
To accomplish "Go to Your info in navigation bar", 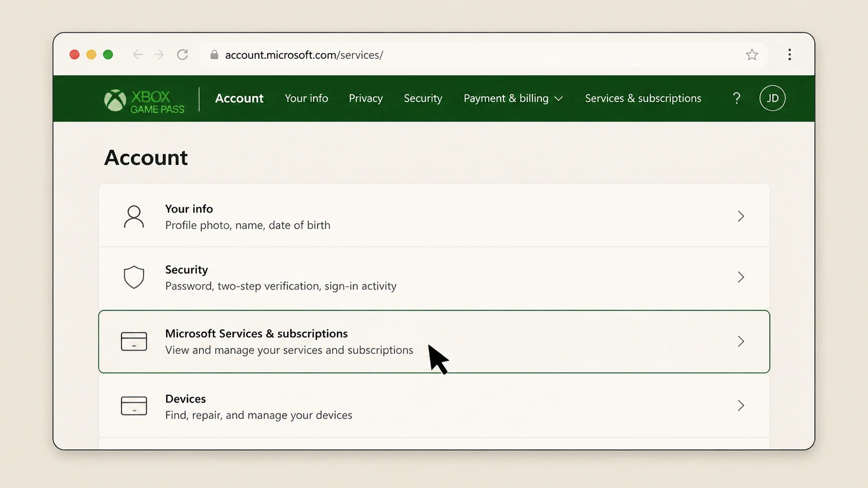I will [306, 98].
